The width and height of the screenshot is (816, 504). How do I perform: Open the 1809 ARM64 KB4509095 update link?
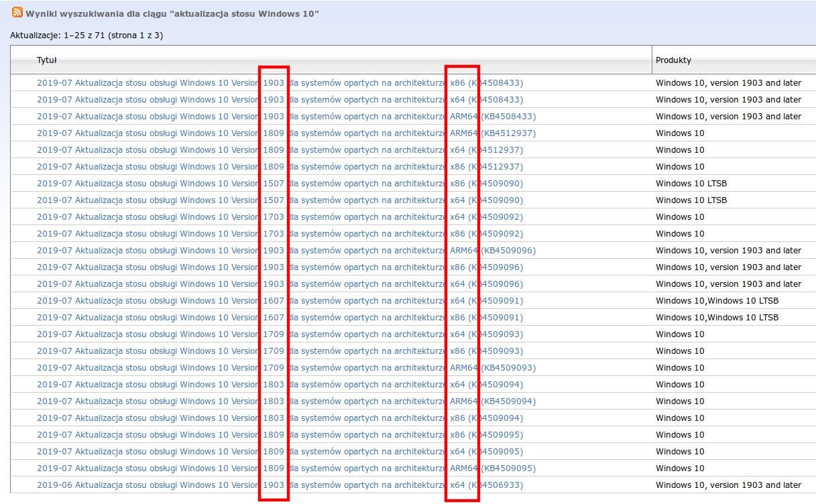pyautogui.click(x=286, y=468)
